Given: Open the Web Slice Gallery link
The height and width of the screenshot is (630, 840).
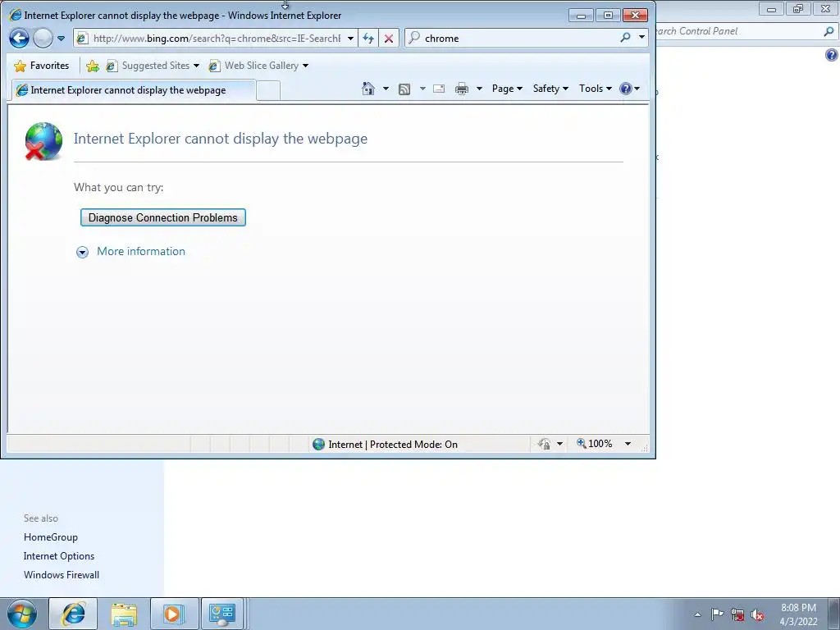Looking at the screenshot, I should coord(254,66).
